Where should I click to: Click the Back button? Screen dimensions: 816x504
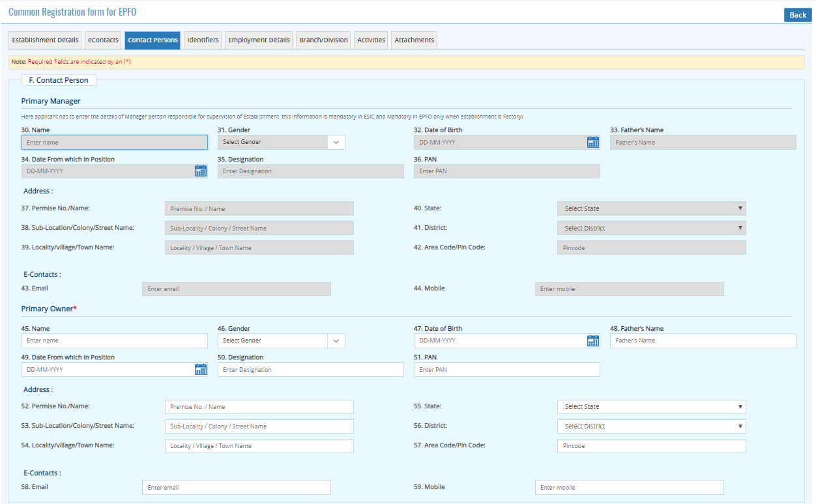point(797,15)
